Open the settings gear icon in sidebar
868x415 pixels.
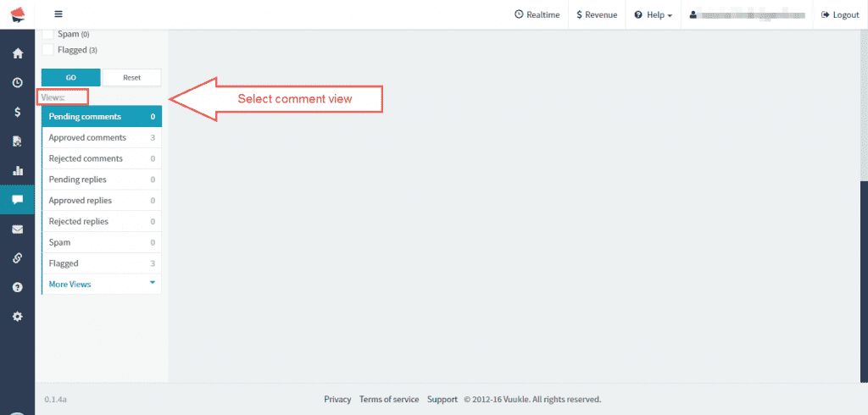click(17, 317)
